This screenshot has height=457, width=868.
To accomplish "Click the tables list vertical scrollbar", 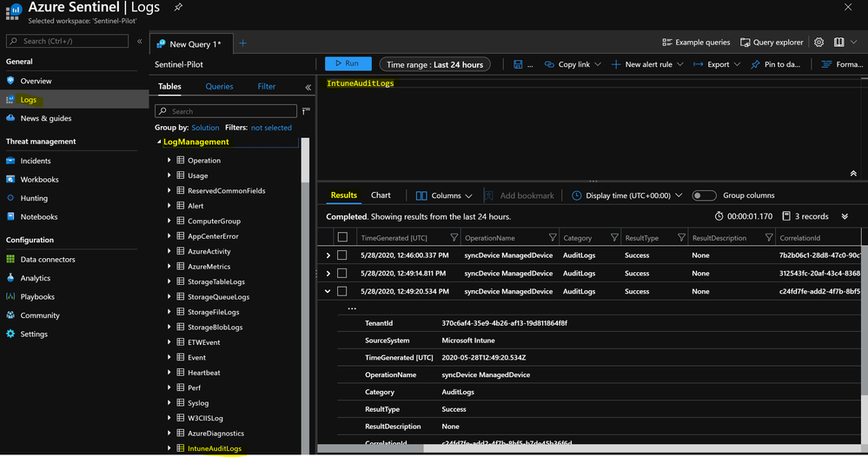I will (x=305, y=161).
